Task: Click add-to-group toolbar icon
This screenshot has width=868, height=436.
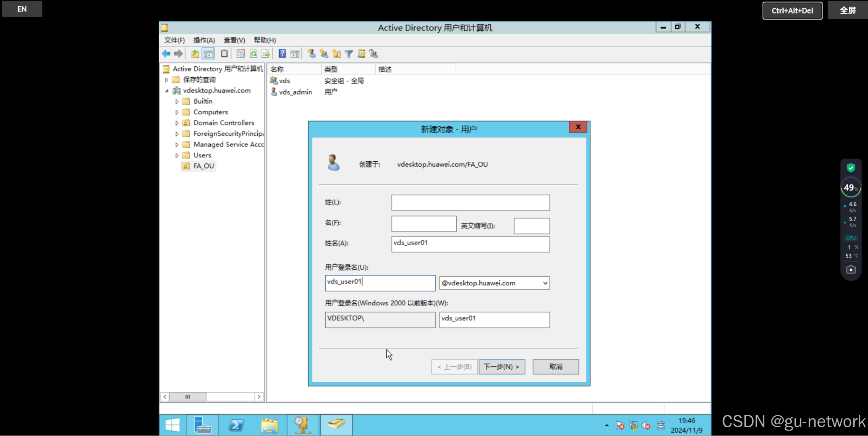Action: (x=374, y=54)
